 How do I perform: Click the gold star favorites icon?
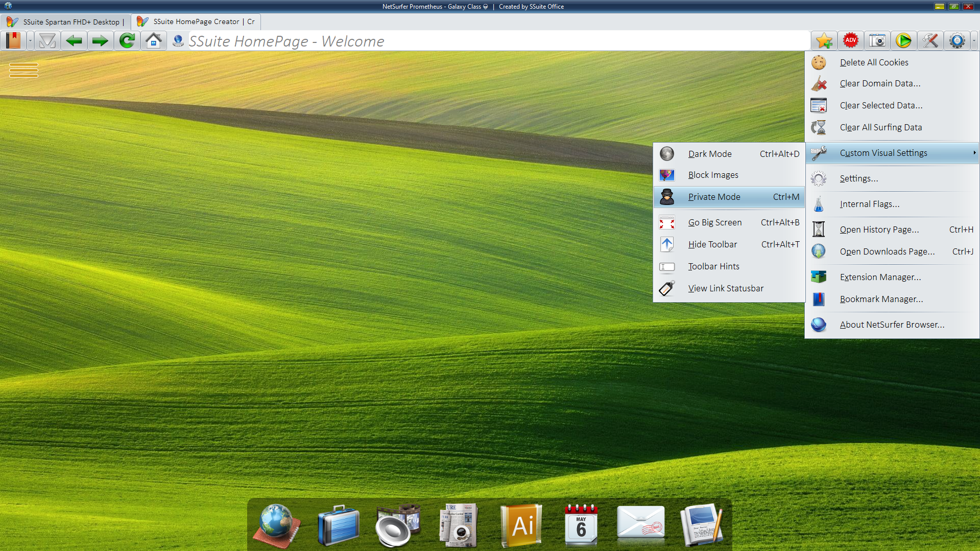point(824,41)
